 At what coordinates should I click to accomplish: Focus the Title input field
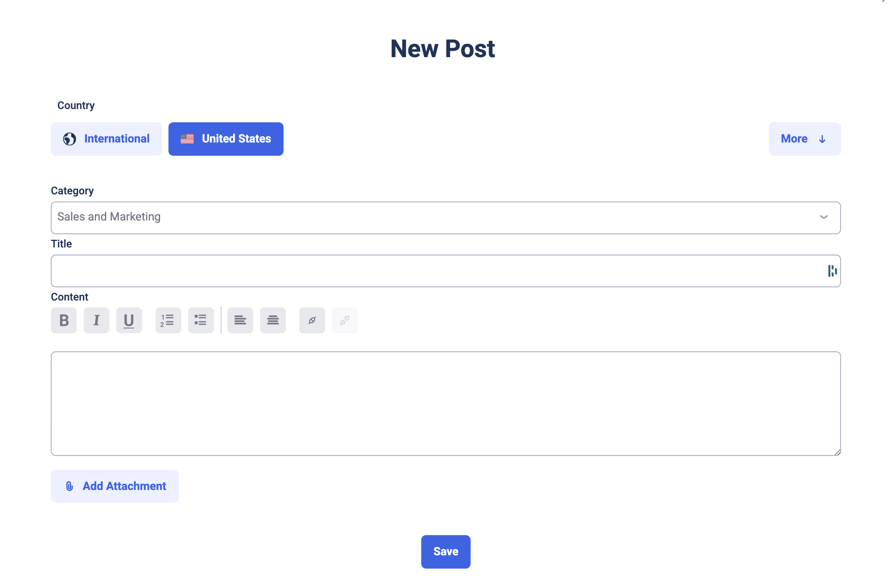446,271
